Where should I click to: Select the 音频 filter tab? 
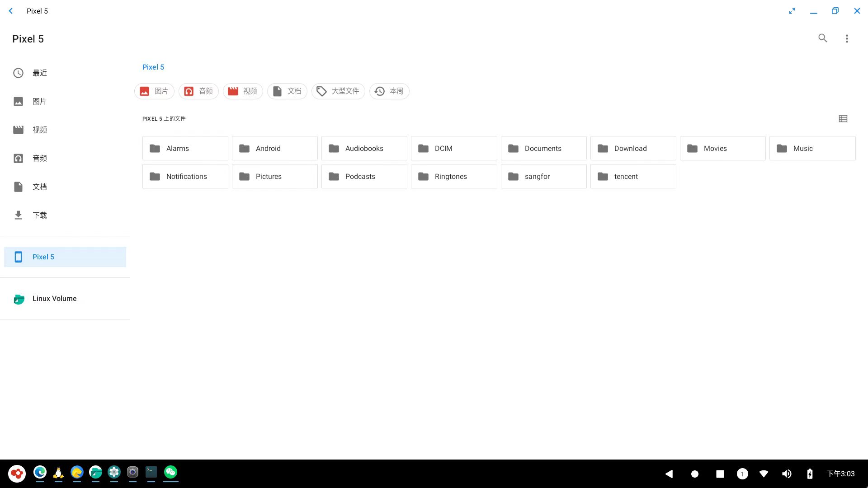(198, 90)
